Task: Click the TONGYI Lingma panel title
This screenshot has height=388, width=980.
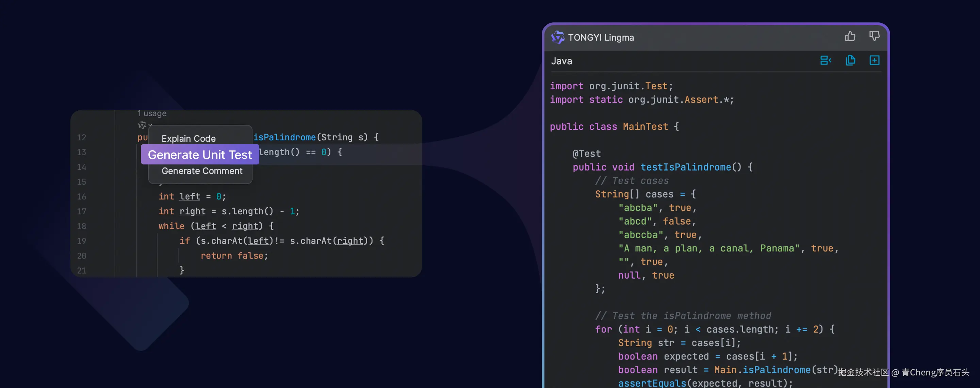Action: pyautogui.click(x=601, y=38)
